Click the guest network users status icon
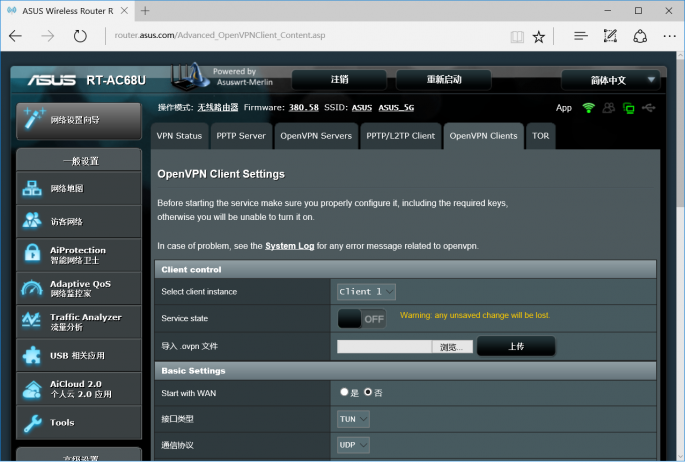685x463 pixels. pyautogui.click(x=609, y=107)
